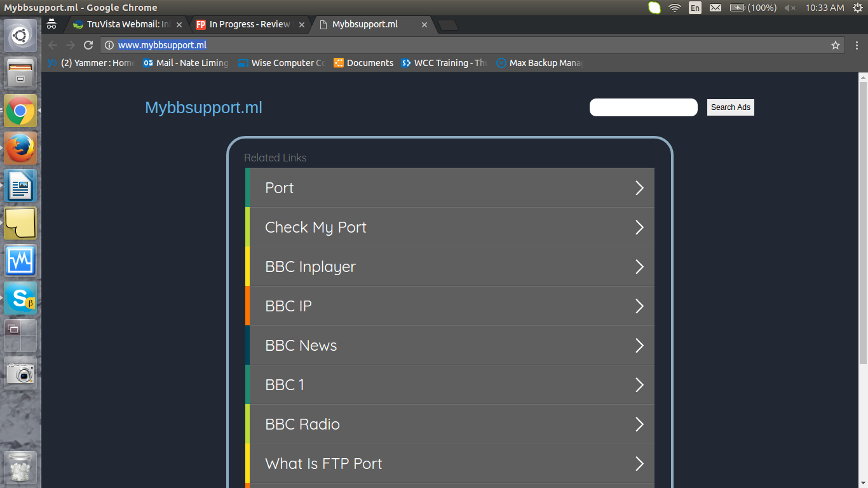Click the ad search text field
This screenshot has width=868, height=488.
tap(644, 107)
